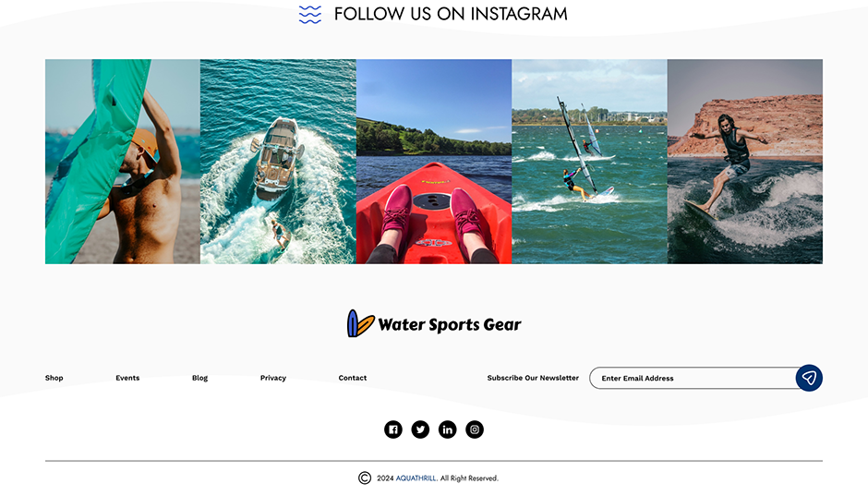Click the blue waves icon beside heading

[x=310, y=15]
